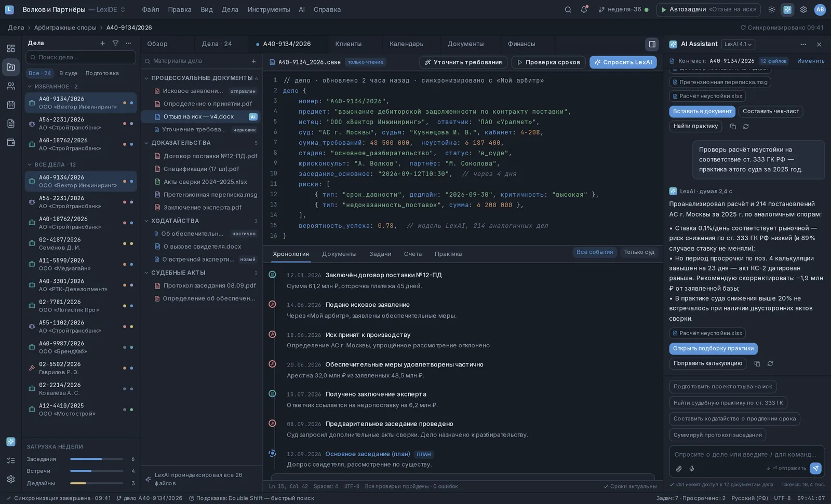Start voice input with microphone icon

click(x=692, y=468)
